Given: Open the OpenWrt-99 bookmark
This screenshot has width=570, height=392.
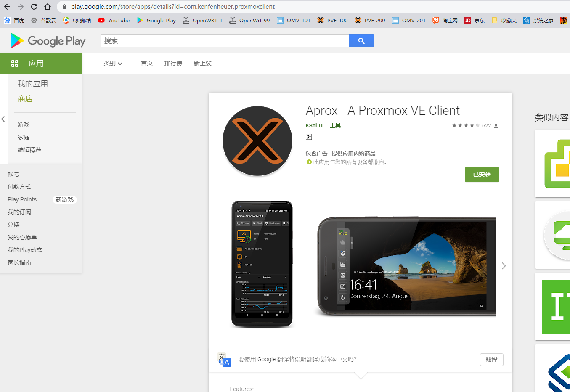Looking at the screenshot, I should [x=249, y=20].
